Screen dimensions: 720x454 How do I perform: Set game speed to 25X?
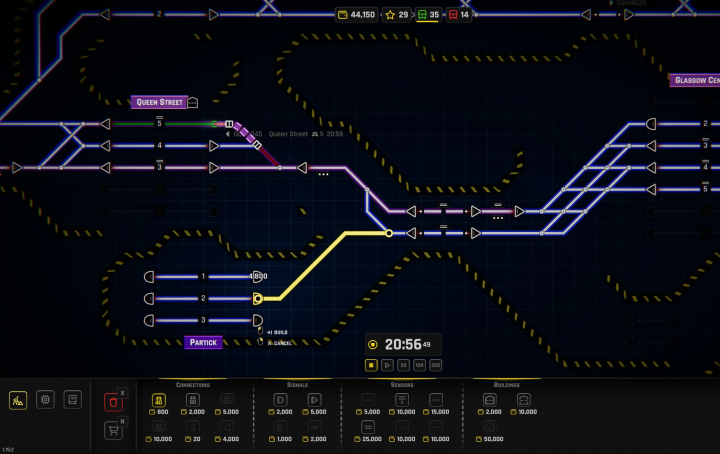(435, 365)
